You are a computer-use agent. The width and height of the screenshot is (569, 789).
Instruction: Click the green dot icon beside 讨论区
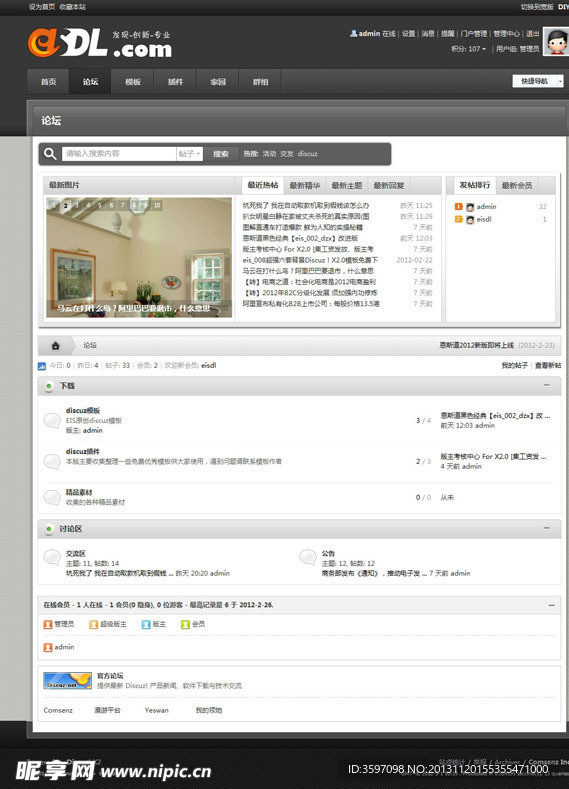pos(49,529)
